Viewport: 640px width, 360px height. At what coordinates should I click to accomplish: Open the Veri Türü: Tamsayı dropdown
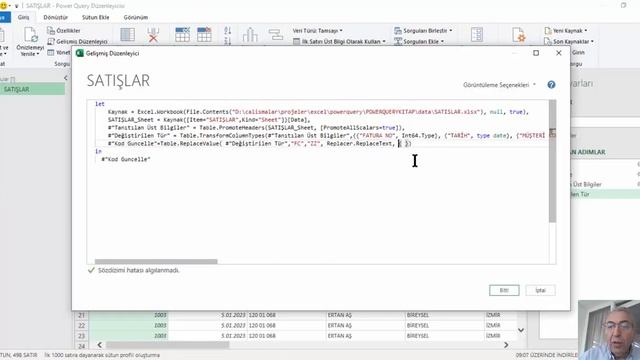tap(318, 31)
